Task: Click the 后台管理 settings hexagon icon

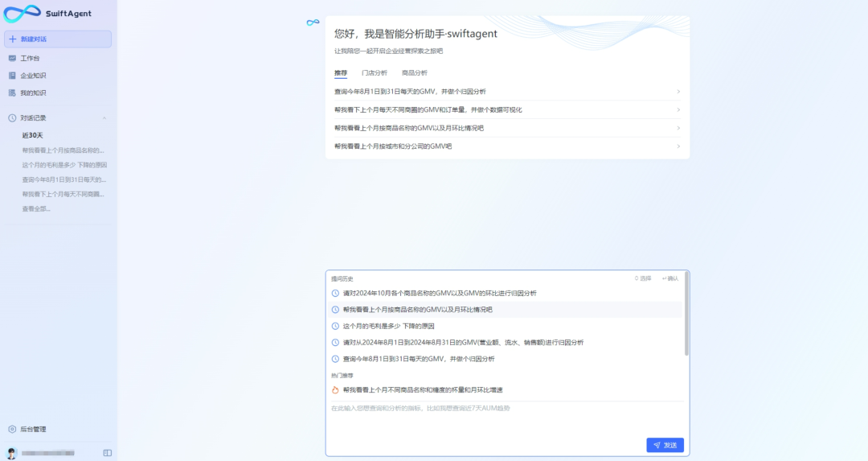Action: coord(12,429)
